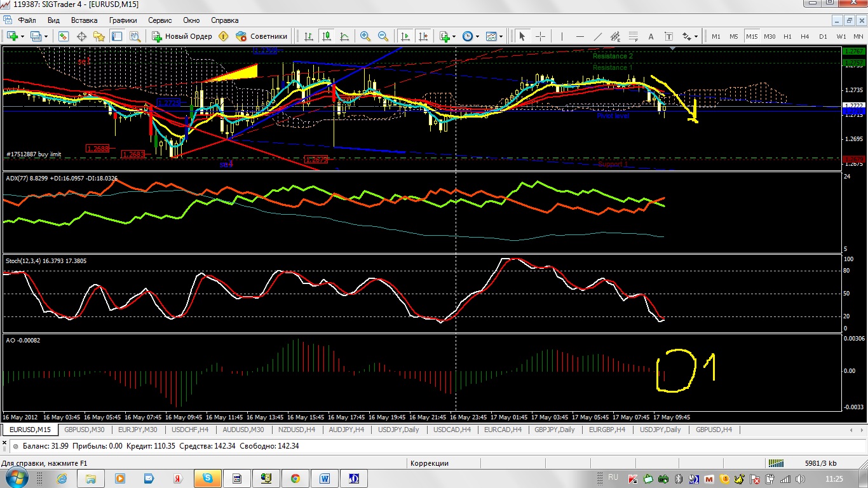Open the Сервис menu

159,20
